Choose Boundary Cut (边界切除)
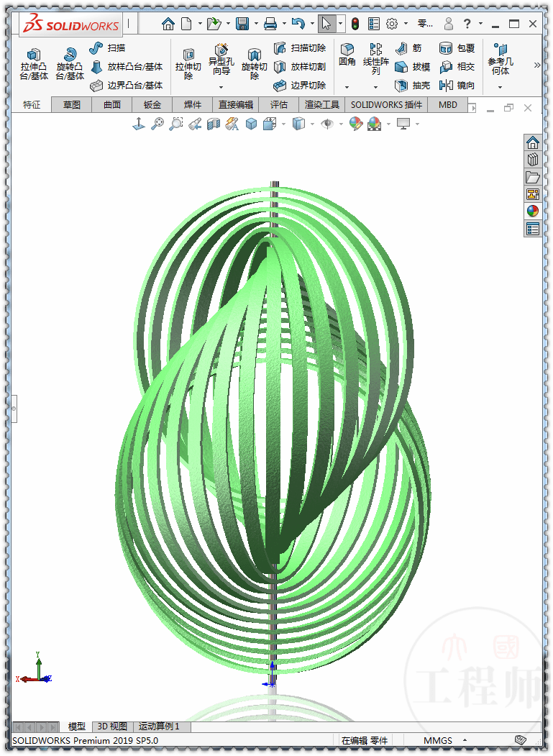553x756 pixels. [x=300, y=86]
